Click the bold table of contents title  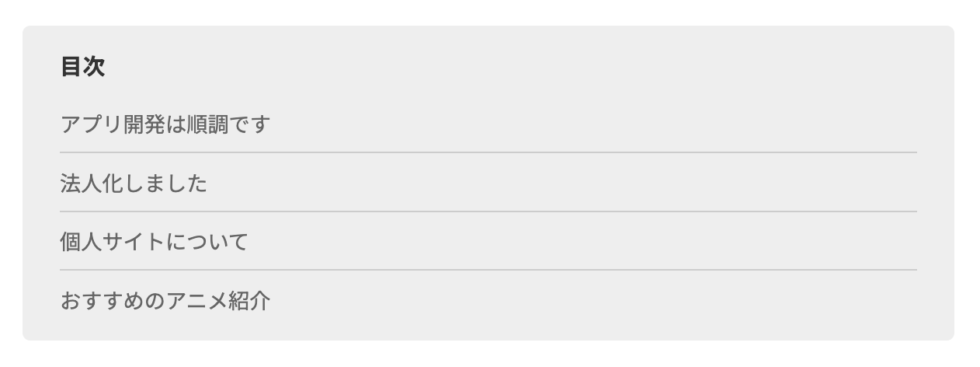(82, 67)
